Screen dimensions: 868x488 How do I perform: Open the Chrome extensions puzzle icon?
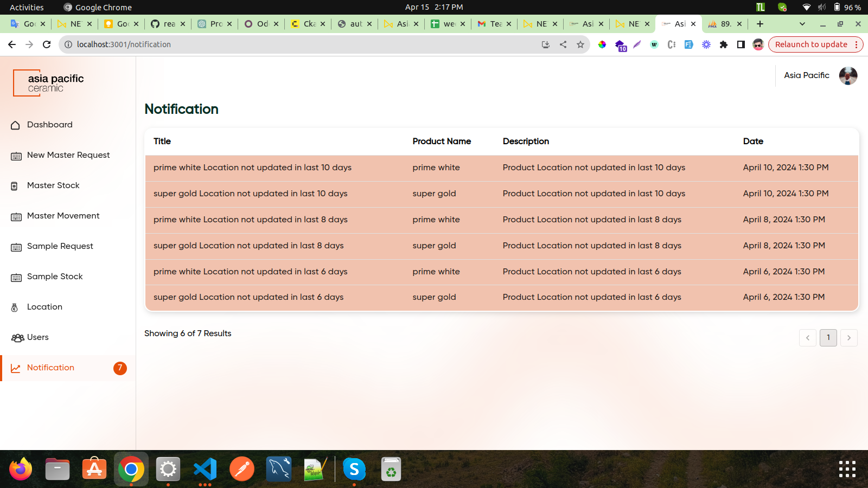[x=724, y=44]
